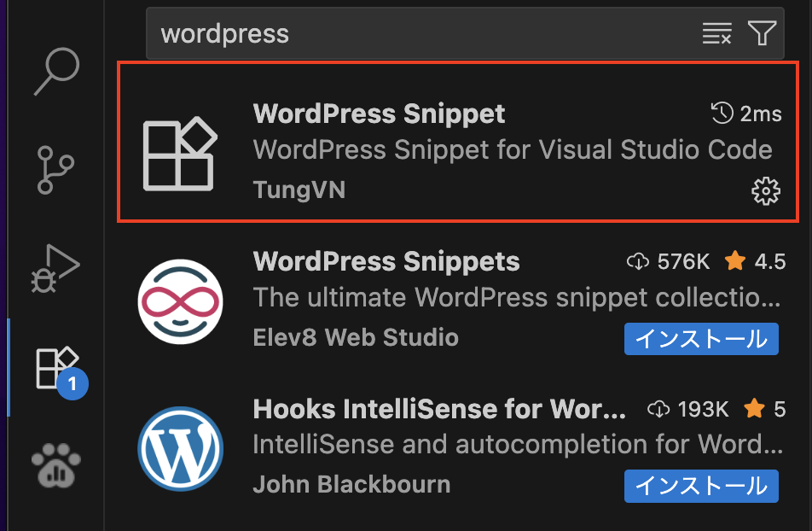
Task: Click 'WordPress Snippet for Visual Studio Code' description
Action: click(513, 150)
